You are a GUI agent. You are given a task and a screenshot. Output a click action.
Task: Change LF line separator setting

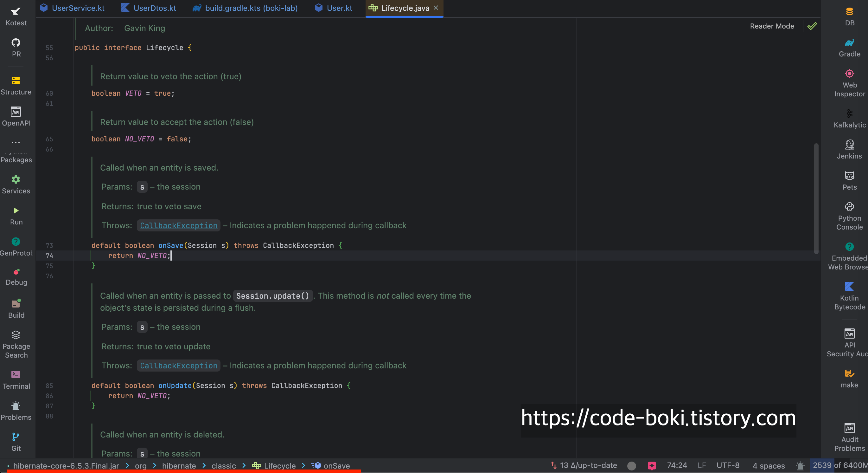702,465
